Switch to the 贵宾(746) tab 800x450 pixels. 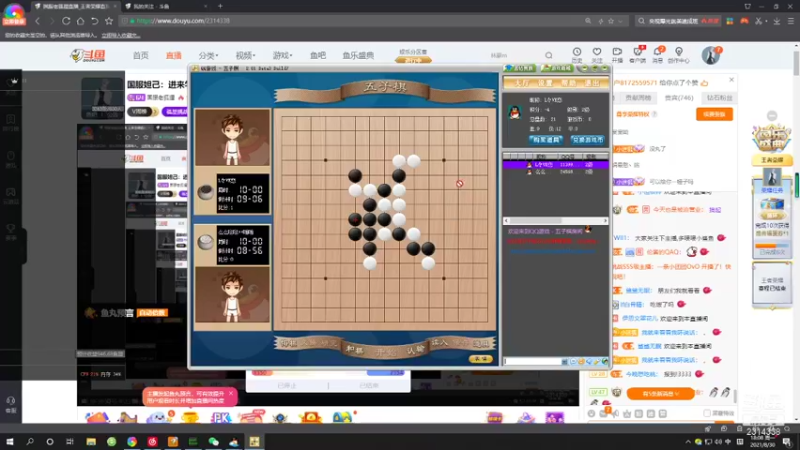click(679, 97)
